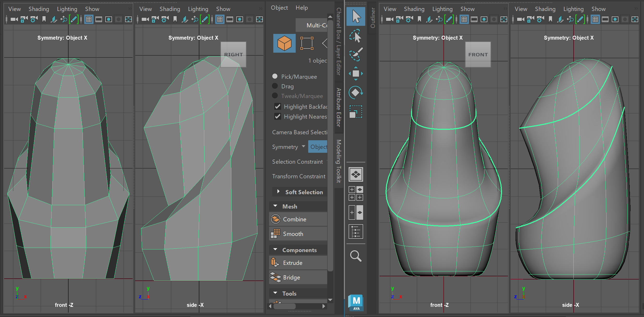Choose the Paint Selection tool
This screenshot has height=317, width=644.
(x=356, y=54)
